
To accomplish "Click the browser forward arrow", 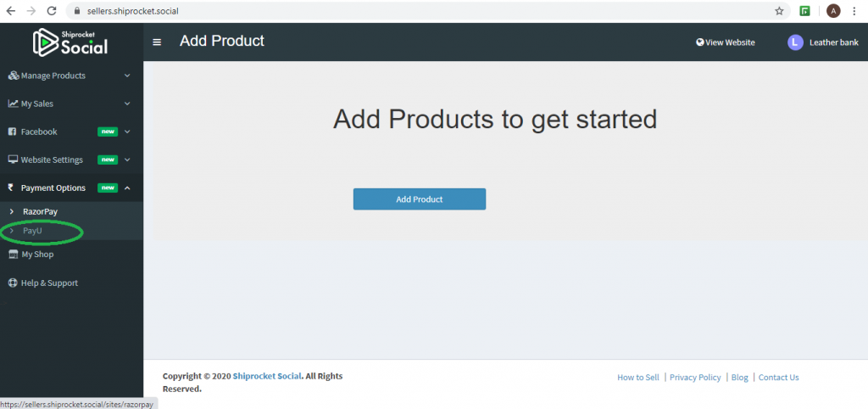I will pos(31,10).
